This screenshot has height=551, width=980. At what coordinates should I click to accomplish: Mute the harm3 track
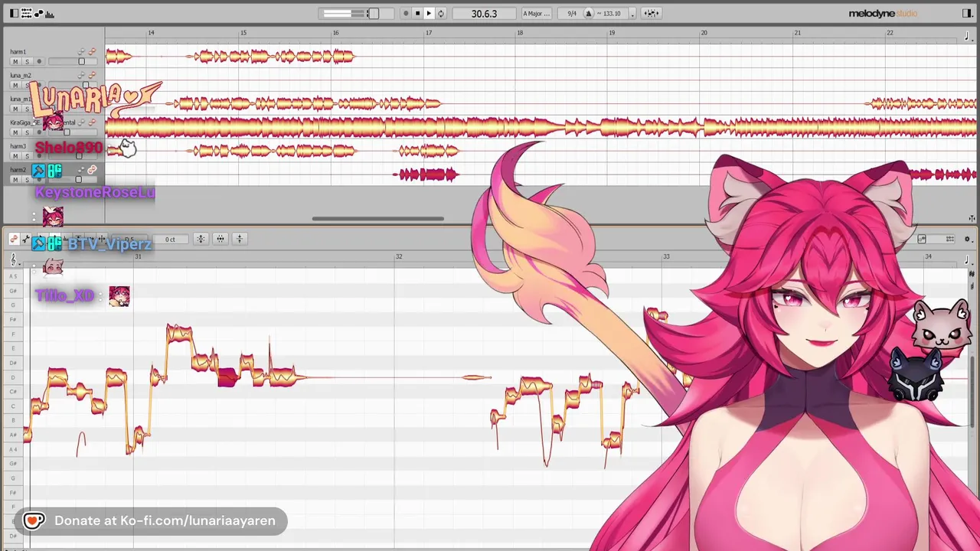coord(15,156)
